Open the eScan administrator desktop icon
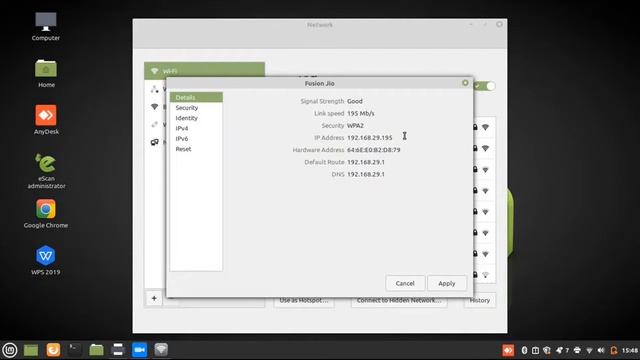Screen dimensions: 640x360 46,171
